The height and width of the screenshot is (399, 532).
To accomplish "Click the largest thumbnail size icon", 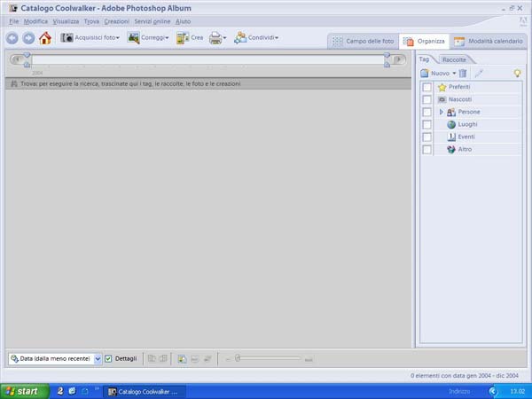I will point(309,359).
